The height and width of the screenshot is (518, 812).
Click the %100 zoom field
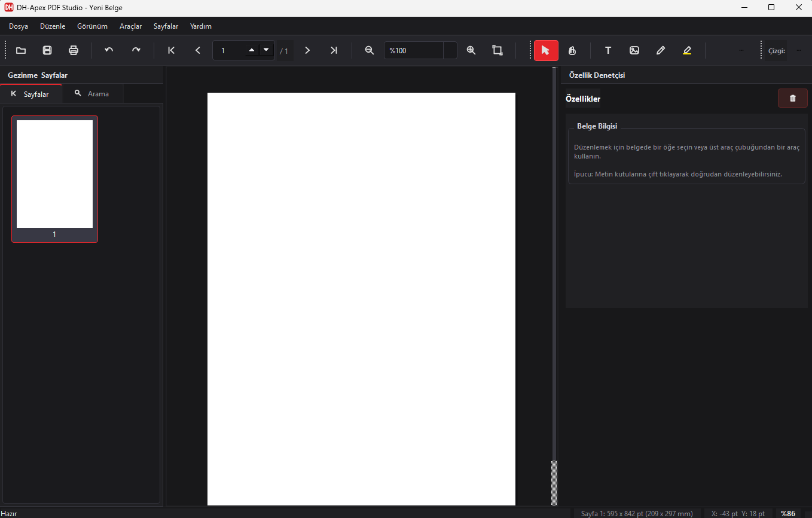tap(414, 51)
